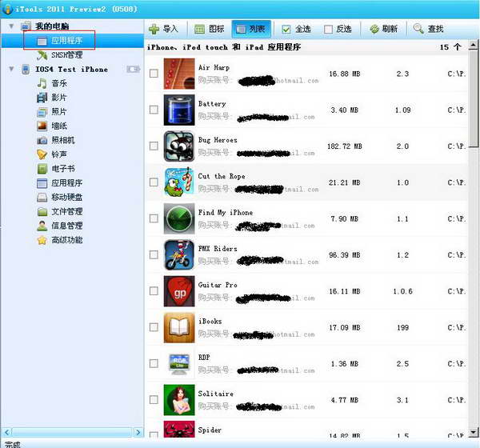Viewport: 480px width, 448px height.
Task: Click the '1.0.6' version value
Action: [402, 291]
